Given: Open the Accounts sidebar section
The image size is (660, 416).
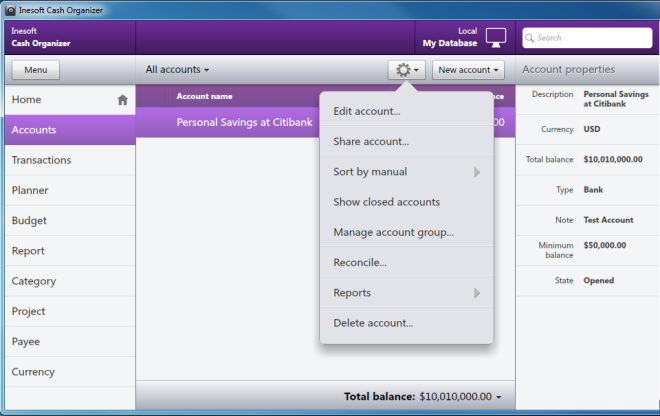Looking at the screenshot, I should (70, 130).
